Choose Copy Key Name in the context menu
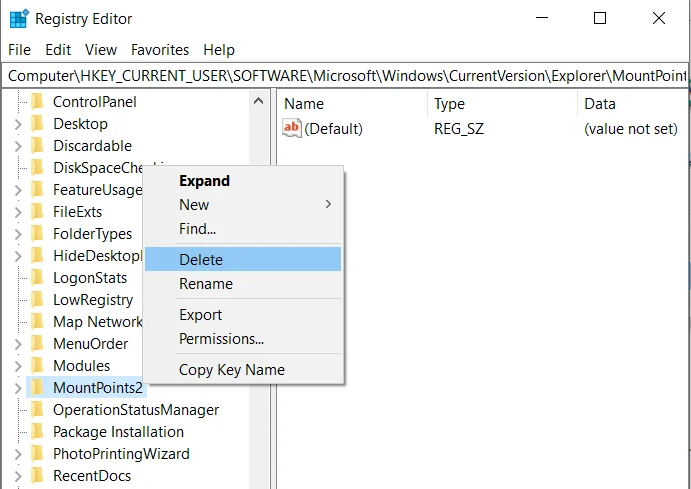 click(x=243, y=370)
